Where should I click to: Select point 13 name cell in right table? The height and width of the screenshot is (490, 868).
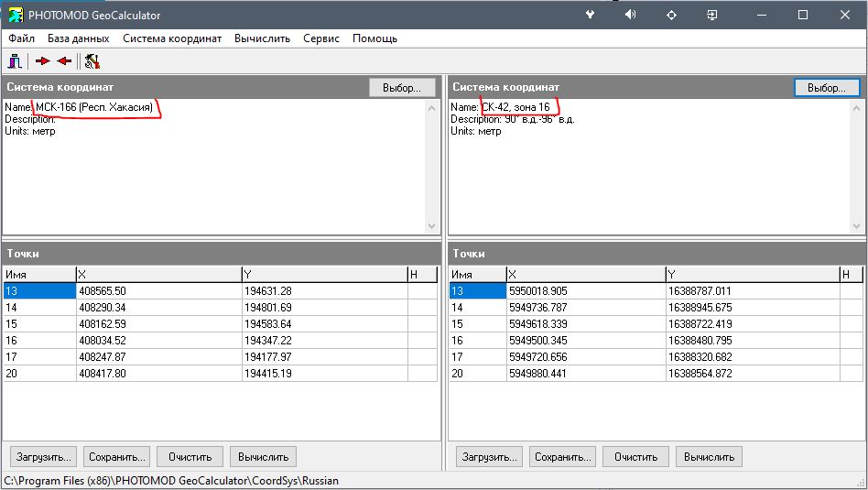(478, 290)
